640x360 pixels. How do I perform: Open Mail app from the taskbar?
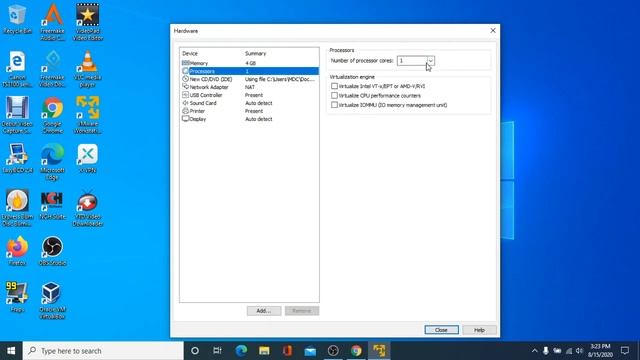(x=310, y=351)
